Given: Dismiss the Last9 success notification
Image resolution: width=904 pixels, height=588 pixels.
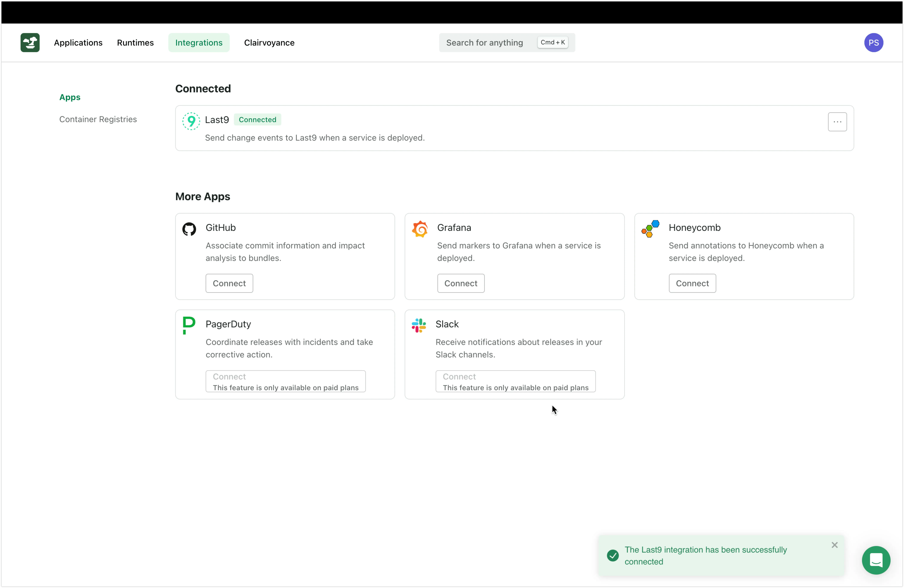Looking at the screenshot, I should point(834,545).
